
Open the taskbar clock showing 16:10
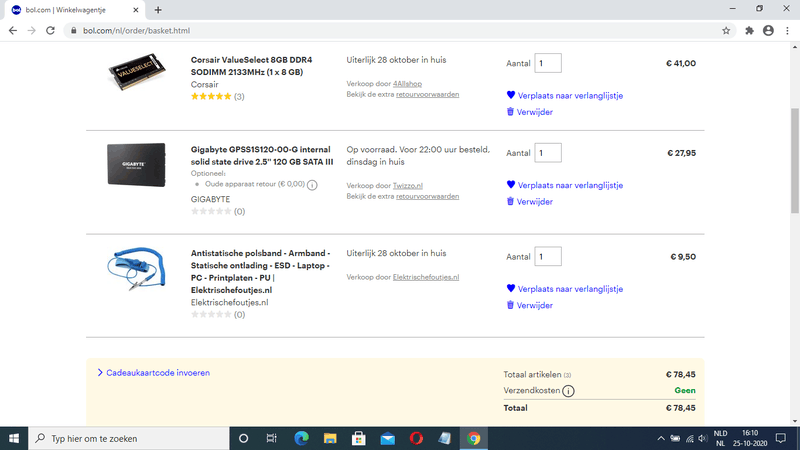click(x=750, y=438)
